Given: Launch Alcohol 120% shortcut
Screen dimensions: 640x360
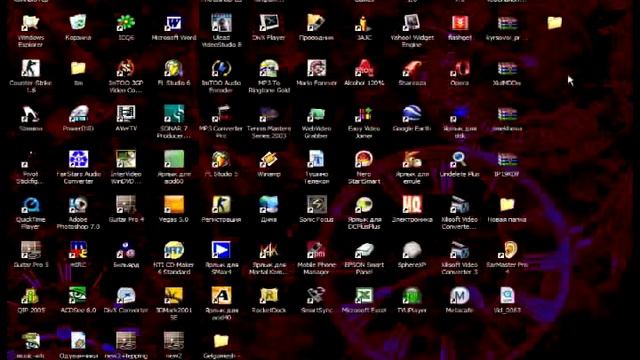Looking at the screenshot, I should tap(364, 69).
